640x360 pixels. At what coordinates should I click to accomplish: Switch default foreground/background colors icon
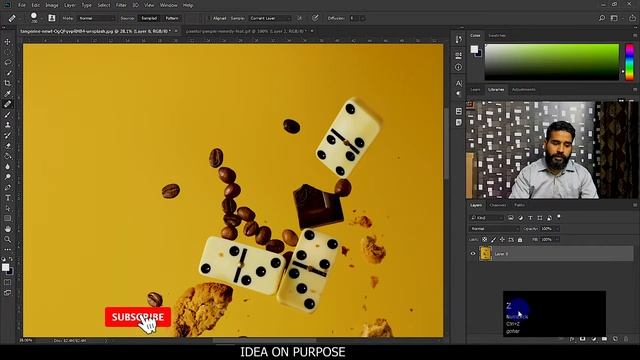click(4, 259)
